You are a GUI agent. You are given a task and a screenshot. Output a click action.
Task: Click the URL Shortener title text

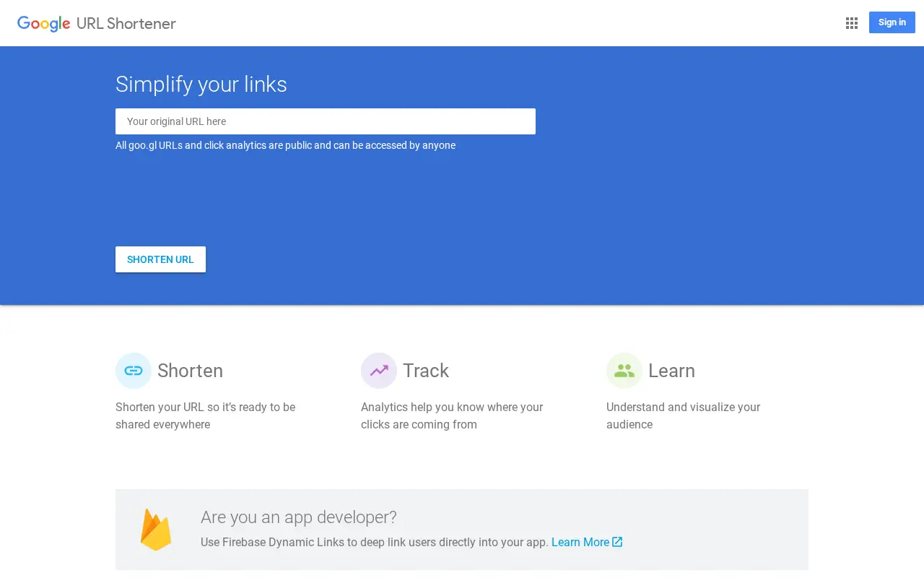pos(126,23)
